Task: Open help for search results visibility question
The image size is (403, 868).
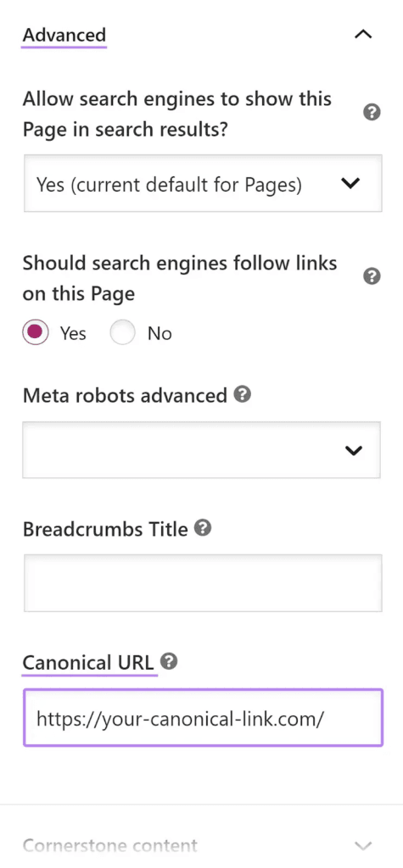Action: point(372,113)
